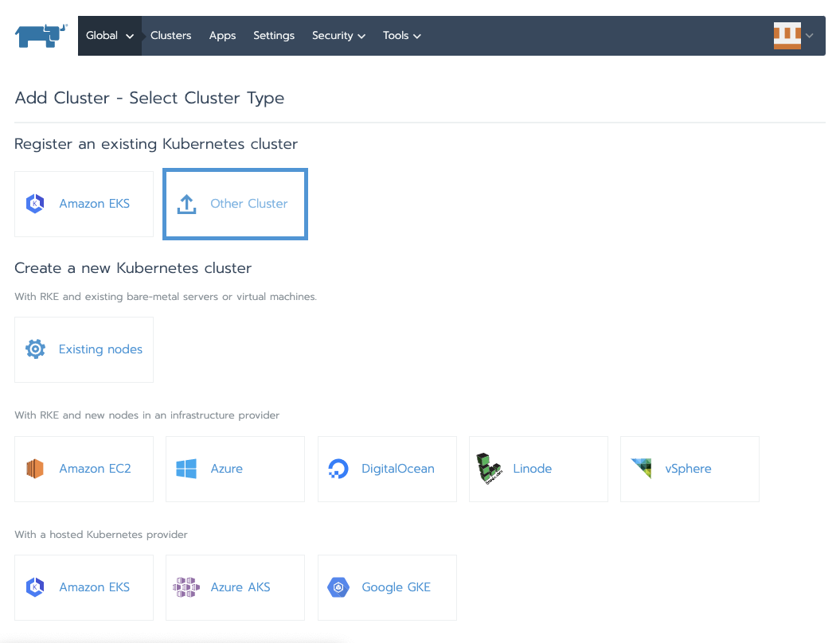
Task: Click the Existing nodes gear icon
Action: click(x=35, y=349)
